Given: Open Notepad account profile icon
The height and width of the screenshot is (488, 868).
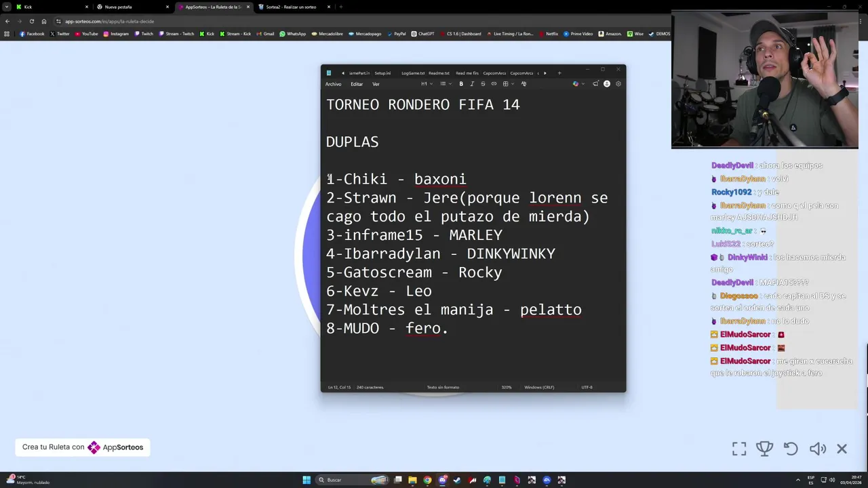Looking at the screenshot, I should pos(607,84).
